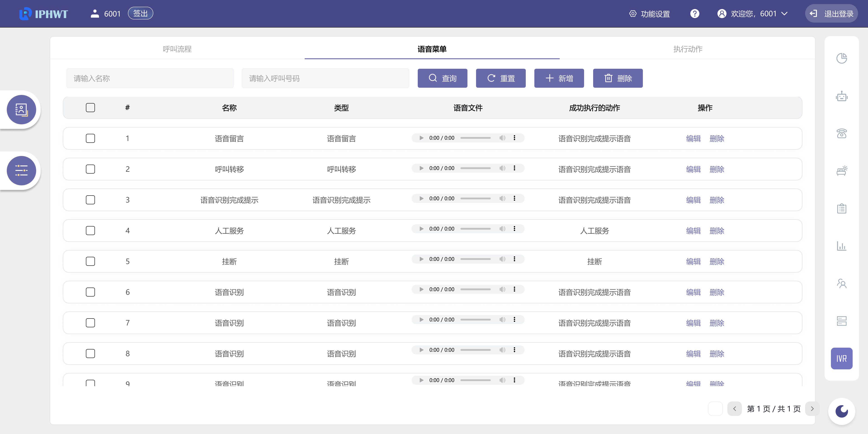Check the checkbox for row 8
This screenshot has width=868, height=434.
90,354
